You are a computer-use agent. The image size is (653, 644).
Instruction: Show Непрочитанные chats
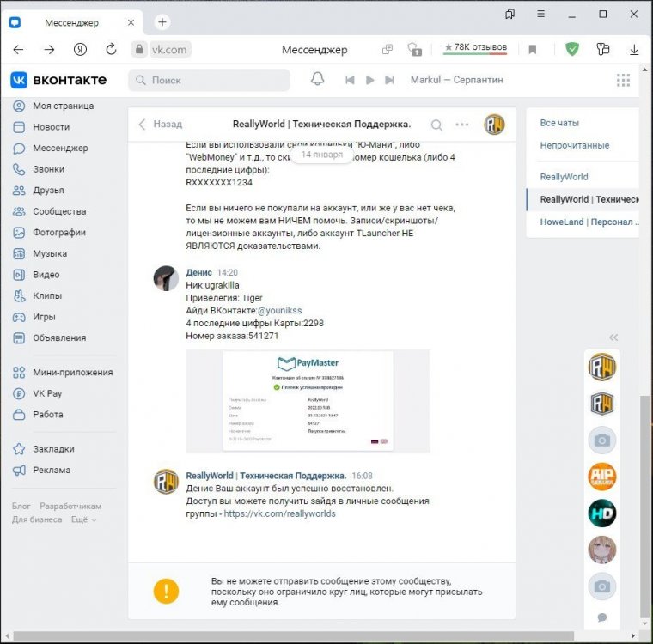(x=574, y=145)
